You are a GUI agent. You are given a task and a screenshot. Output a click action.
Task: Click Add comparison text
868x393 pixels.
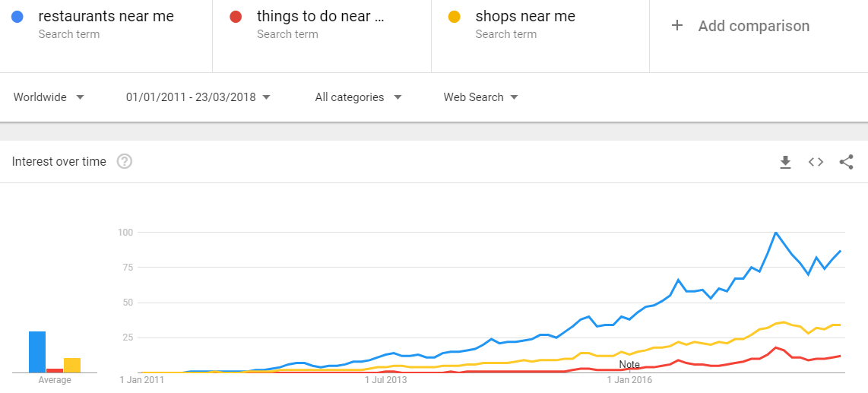pos(753,26)
